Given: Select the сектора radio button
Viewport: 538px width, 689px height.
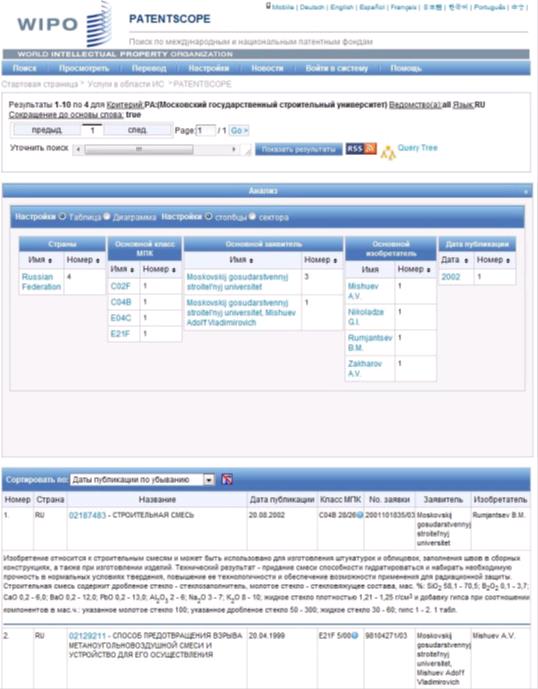Looking at the screenshot, I should click(x=252, y=216).
